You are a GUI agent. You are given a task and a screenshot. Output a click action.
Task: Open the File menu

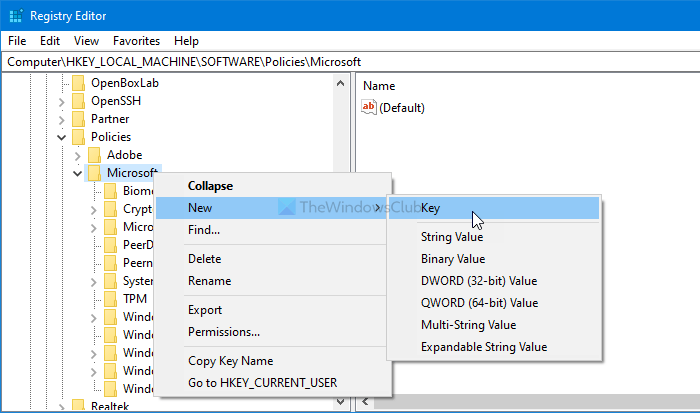pos(17,41)
